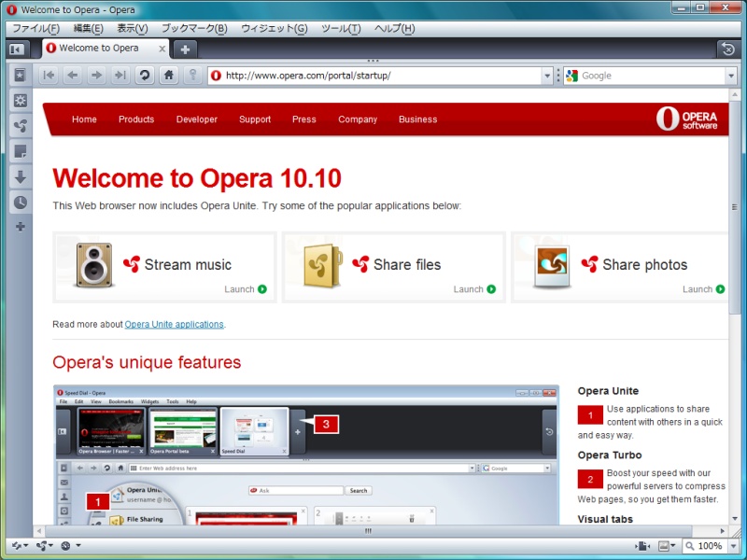Launch the Share photos application
This screenshot has width=747, height=560.
(704, 289)
